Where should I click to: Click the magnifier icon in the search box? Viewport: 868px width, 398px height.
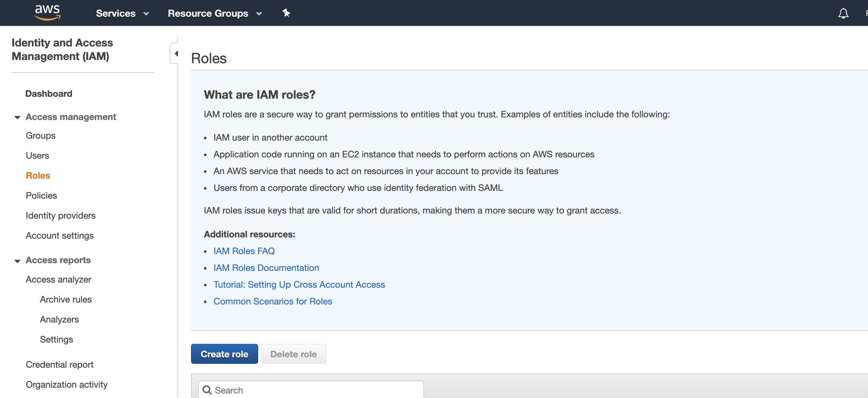tap(207, 390)
